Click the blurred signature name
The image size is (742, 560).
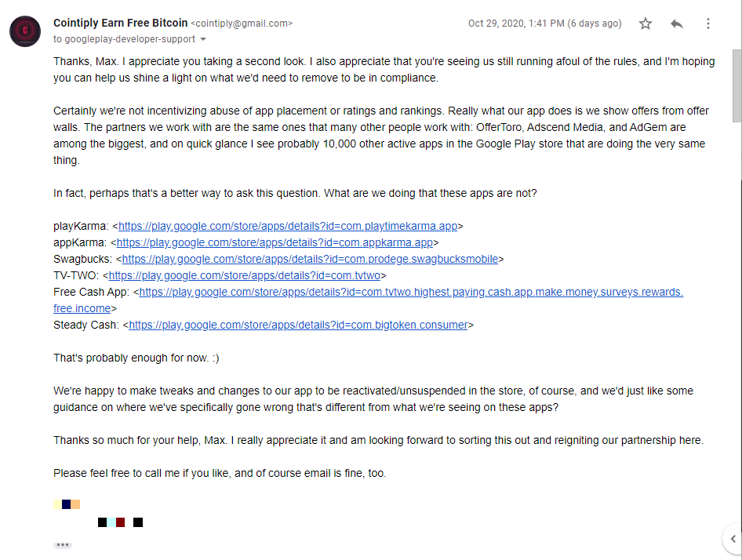click(x=67, y=504)
